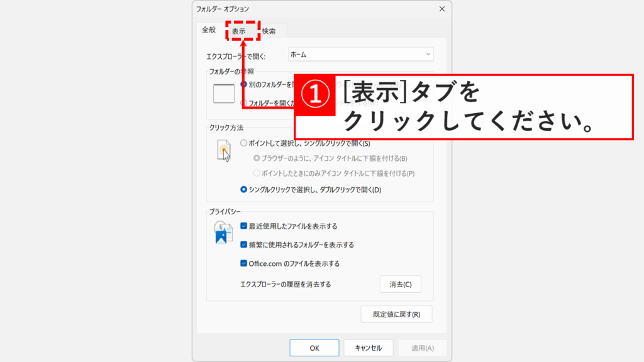Click the クリック方法 mouse pointer icon

[x=223, y=149]
